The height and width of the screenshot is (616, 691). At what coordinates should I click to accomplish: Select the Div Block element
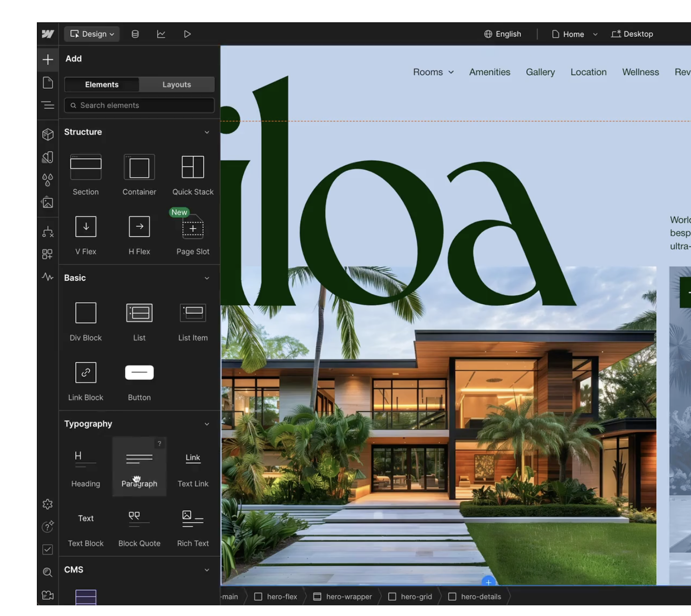86,321
